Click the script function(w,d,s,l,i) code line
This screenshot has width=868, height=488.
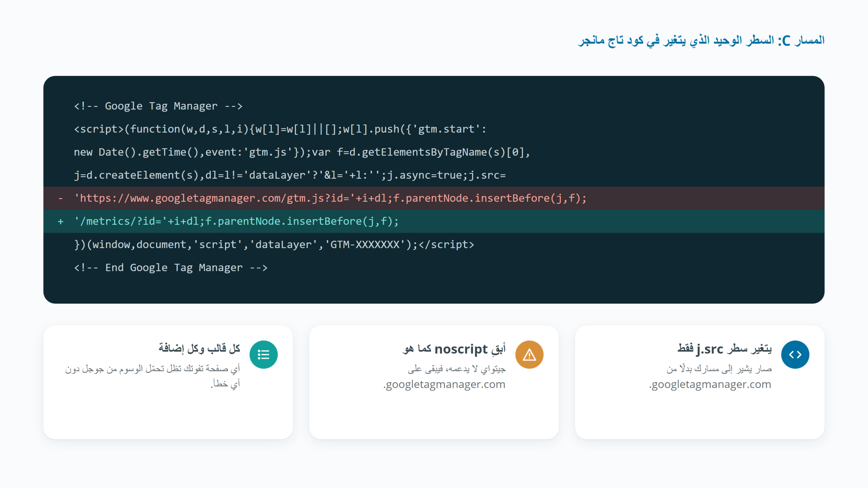coord(280,129)
